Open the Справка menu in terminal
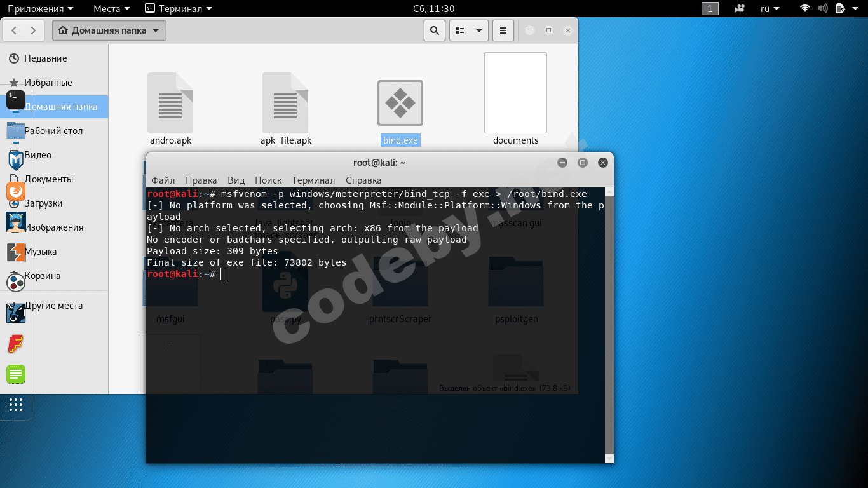This screenshot has width=868, height=488. click(363, 180)
